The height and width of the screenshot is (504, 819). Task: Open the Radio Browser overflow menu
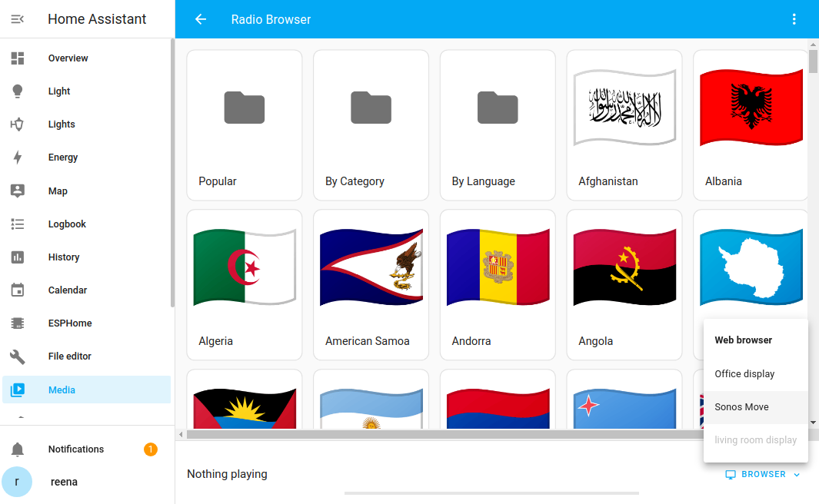794,19
